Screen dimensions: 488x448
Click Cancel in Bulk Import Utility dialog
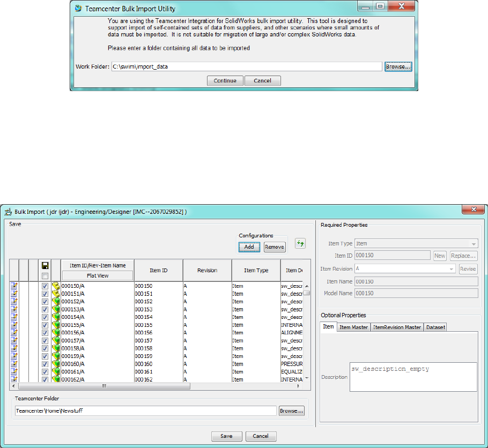tap(262, 80)
